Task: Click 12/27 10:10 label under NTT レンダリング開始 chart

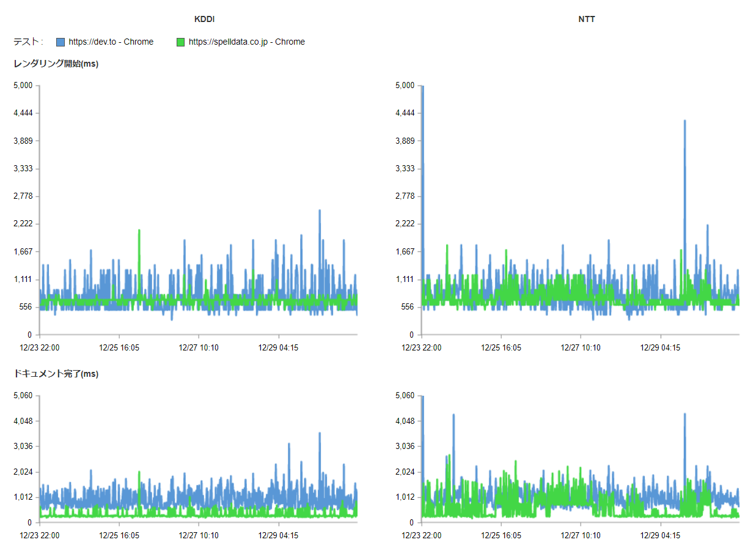Action: point(581,347)
